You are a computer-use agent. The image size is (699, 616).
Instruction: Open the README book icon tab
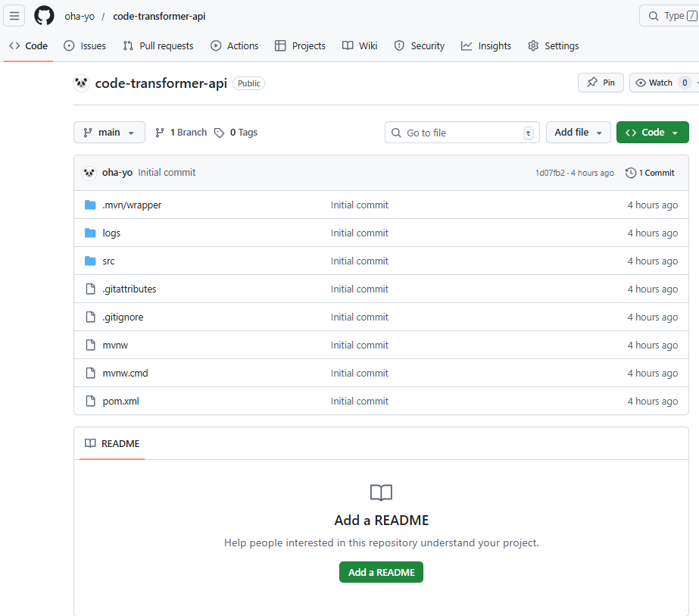[112, 444]
